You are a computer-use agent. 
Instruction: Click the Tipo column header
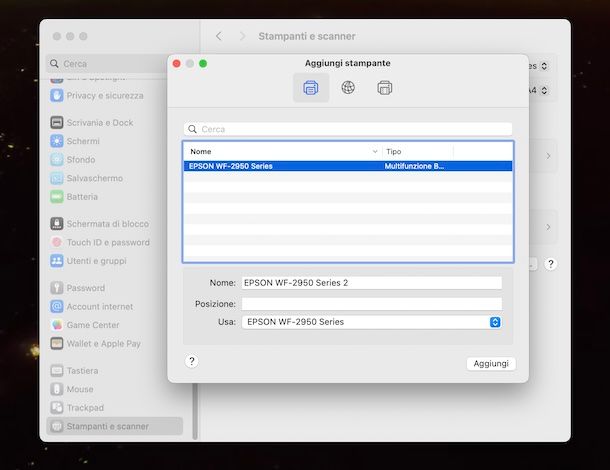click(x=394, y=152)
